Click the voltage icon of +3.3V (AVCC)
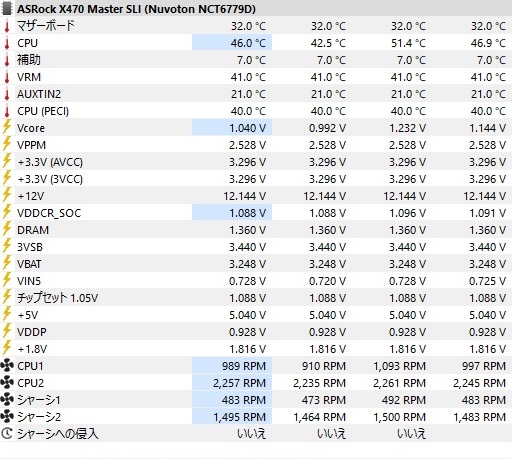Screen dimensions: 512x459 coord(7,161)
